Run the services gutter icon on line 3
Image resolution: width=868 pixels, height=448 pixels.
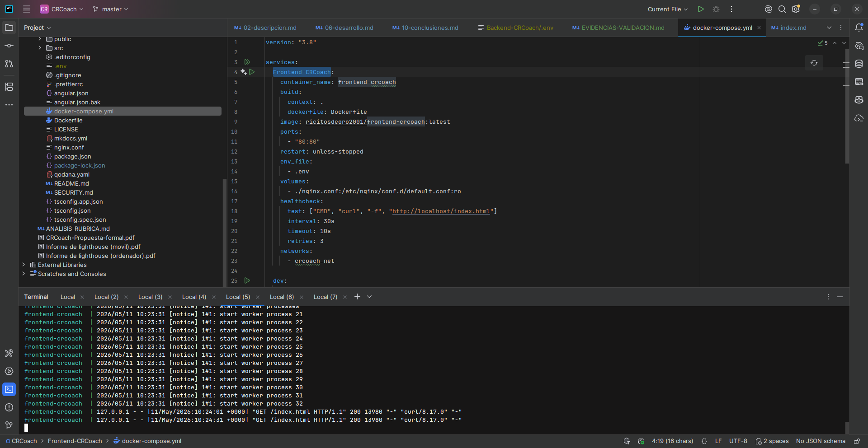click(x=247, y=62)
